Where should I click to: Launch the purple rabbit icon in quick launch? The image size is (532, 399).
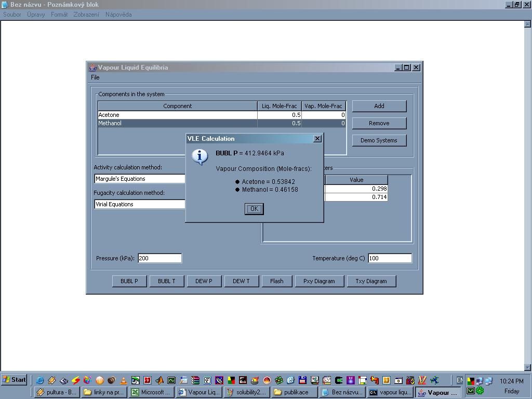click(351, 380)
